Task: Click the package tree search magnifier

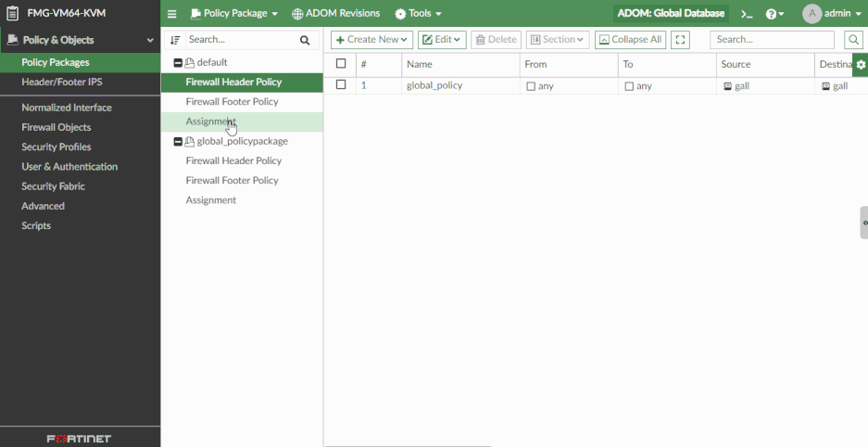Action: coord(305,40)
